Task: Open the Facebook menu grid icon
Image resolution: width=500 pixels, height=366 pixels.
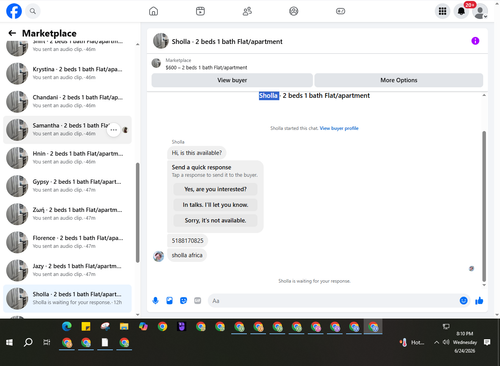Action: (442, 11)
